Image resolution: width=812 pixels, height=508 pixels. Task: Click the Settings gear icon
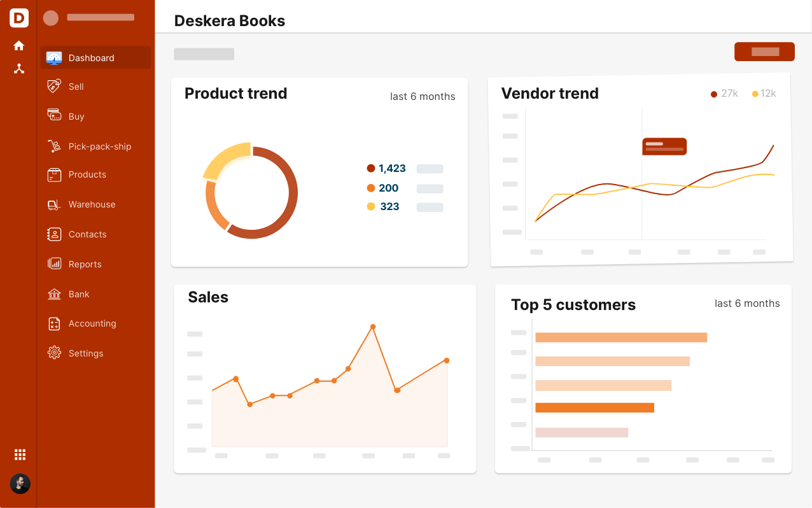click(54, 353)
